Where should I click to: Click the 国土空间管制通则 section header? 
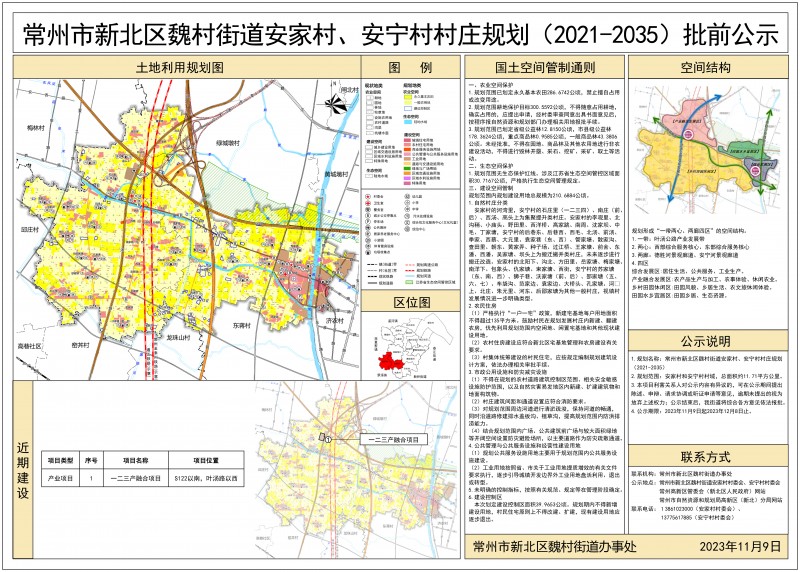pos(545,67)
